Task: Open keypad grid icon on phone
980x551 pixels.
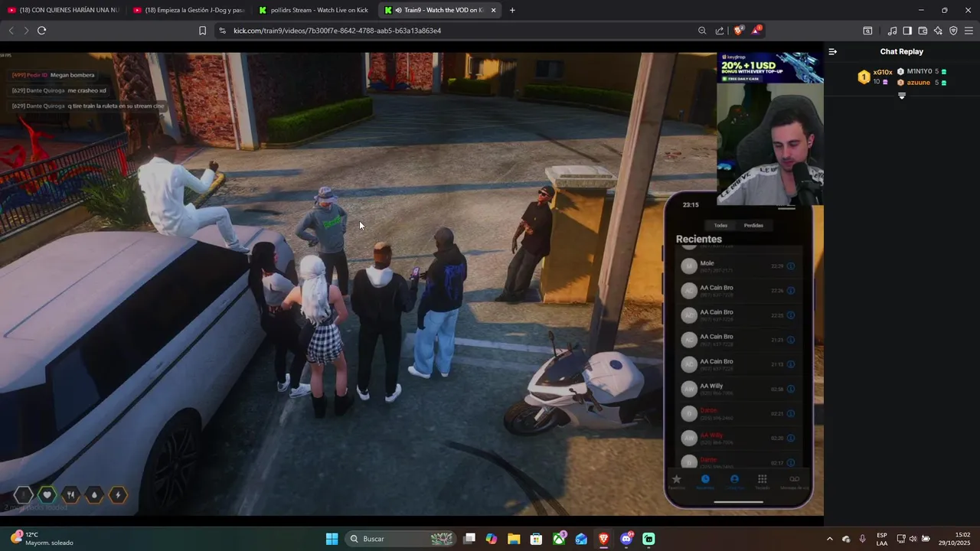Action: tap(762, 481)
